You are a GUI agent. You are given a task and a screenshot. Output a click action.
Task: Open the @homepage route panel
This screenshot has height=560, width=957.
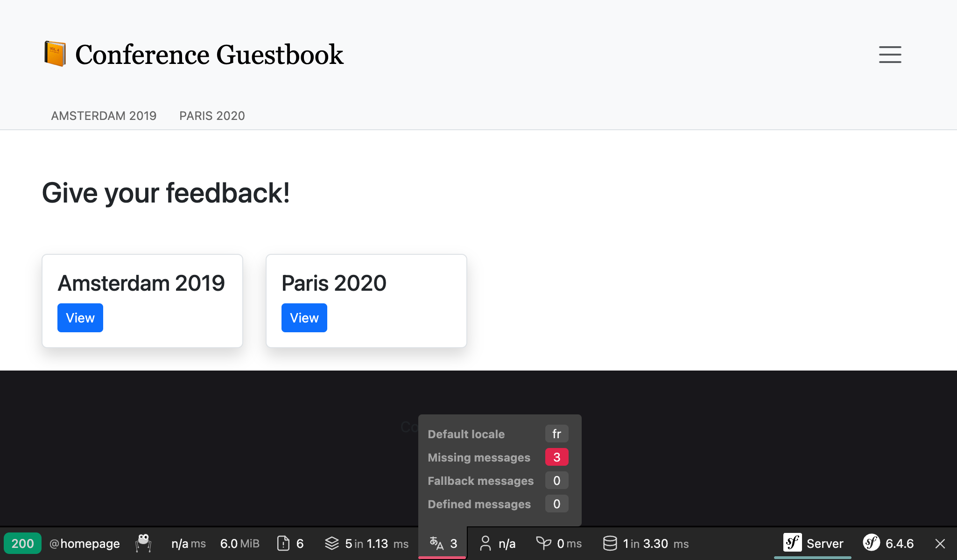(x=84, y=544)
